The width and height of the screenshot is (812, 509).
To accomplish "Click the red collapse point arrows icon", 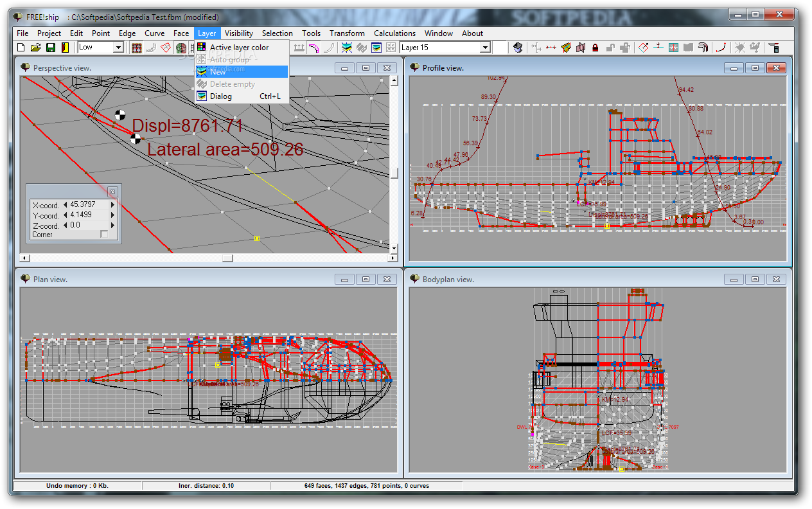I will (x=551, y=48).
